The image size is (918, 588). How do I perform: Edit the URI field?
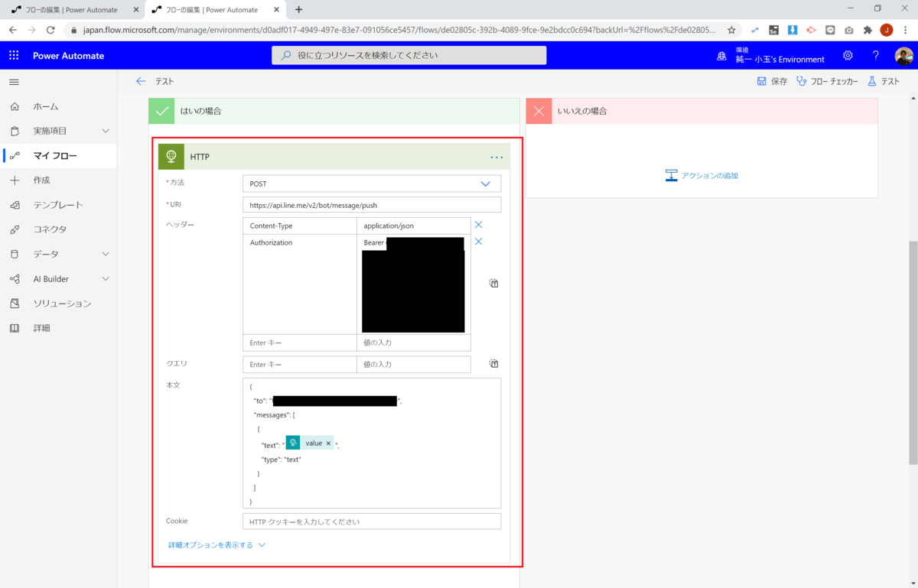372,205
